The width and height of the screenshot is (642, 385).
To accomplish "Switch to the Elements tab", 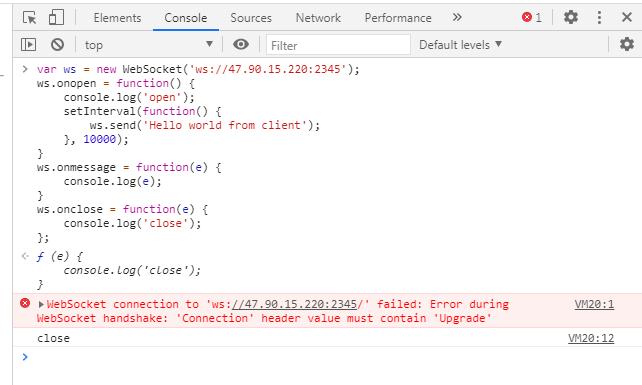I will tap(117, 18).
